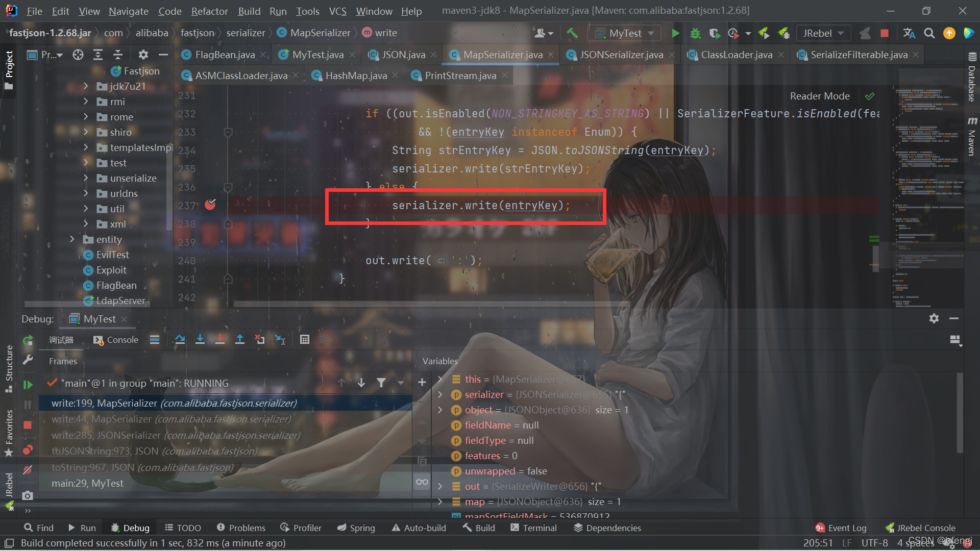Click the Run to Cursor icon

[x=280, y=340]
